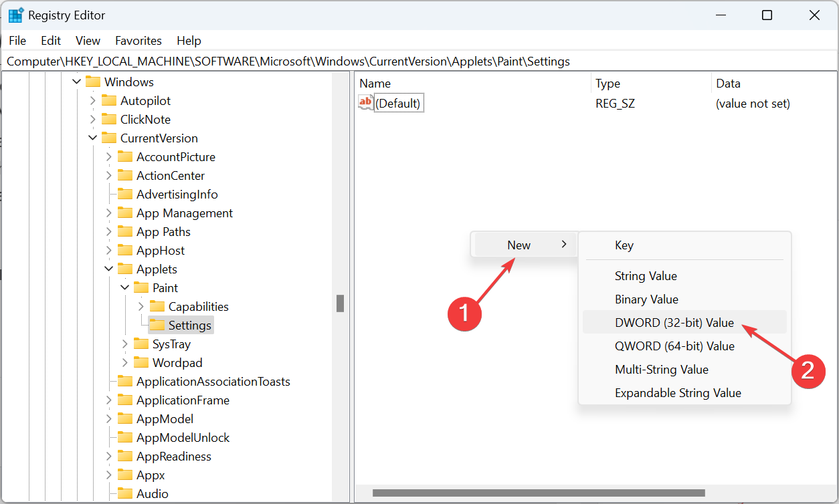Screen dimensions: 839x504
Task: Click the AppModel folder icon
Action: [x=125, y=419]
